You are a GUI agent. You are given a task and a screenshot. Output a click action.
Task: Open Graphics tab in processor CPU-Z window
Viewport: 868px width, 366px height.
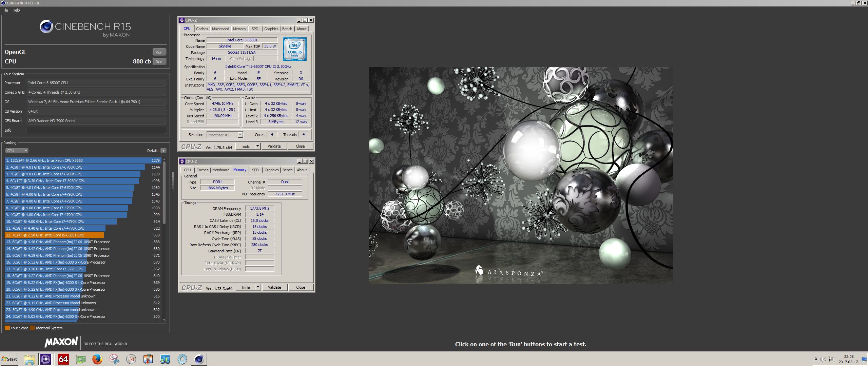271,29
